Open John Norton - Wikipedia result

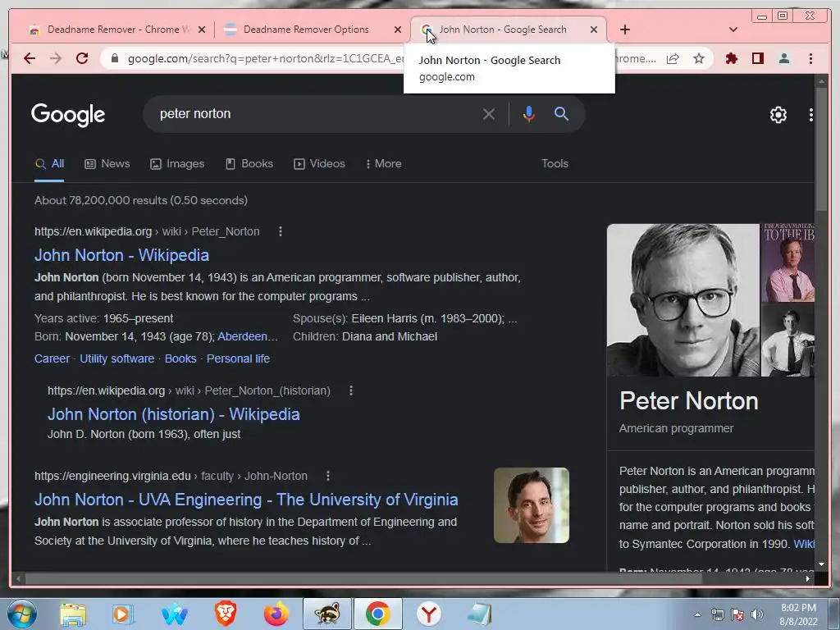121,255
